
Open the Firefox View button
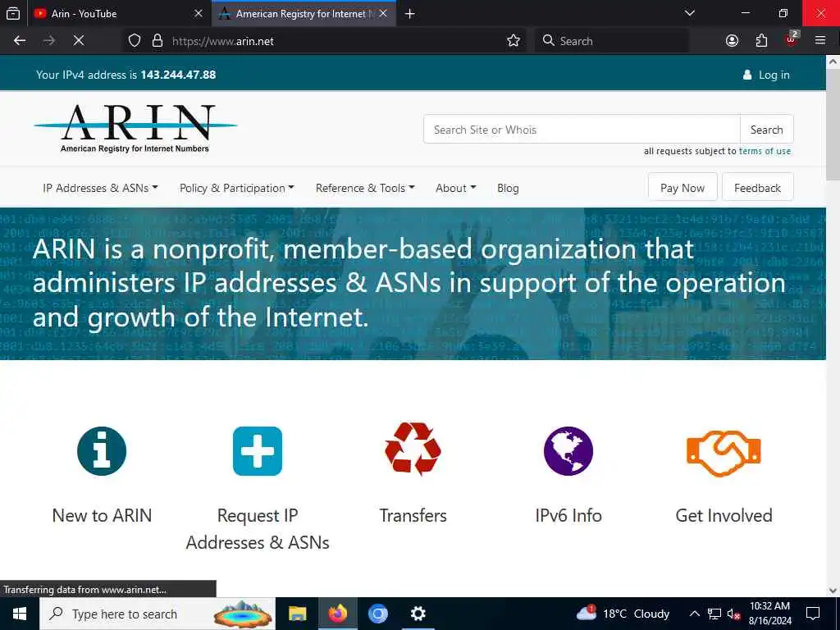click(x=13, y=13)
